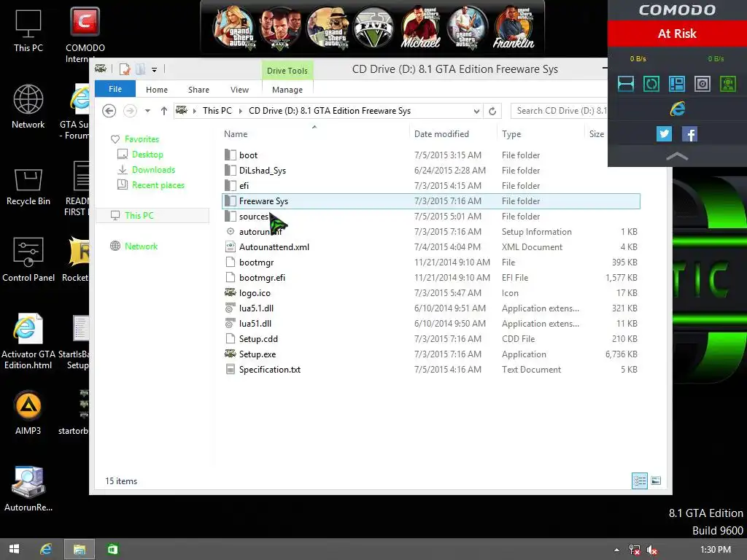The image size is (747, 560).
Task: Open Activator GTA Edition.html desktop icon
Action: click(28, 341)
